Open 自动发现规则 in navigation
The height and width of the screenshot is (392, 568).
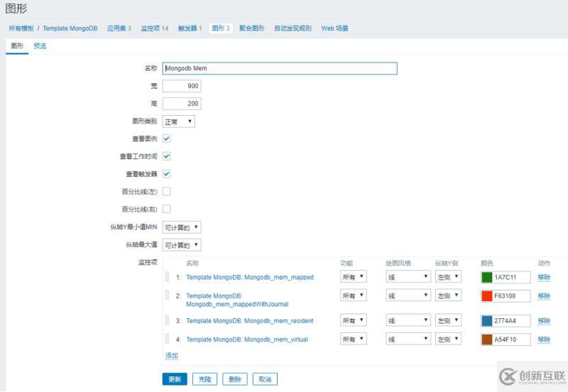click(x=293, y=28)
